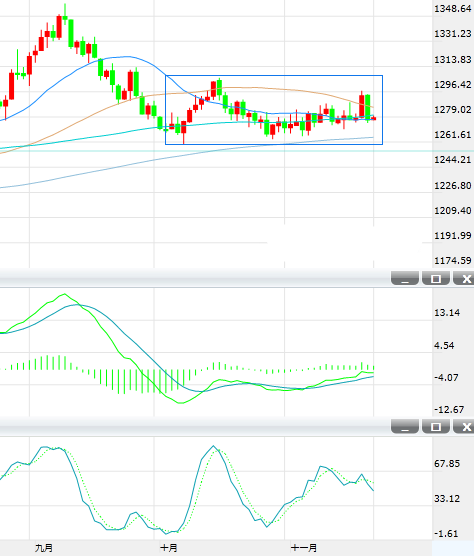
Task: Click the 九月 label on time axis
Action: pyautogui.click(x=44, y=548)
